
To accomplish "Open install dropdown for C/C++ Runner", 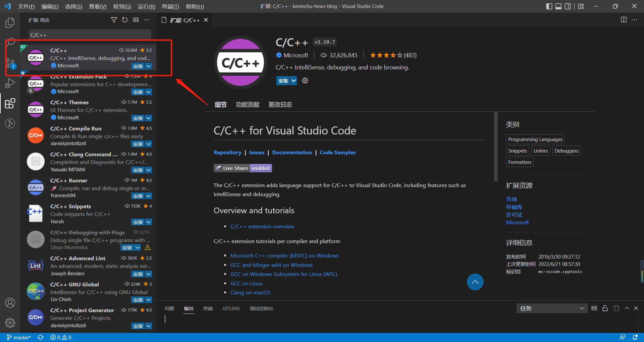I will [149, 196].
